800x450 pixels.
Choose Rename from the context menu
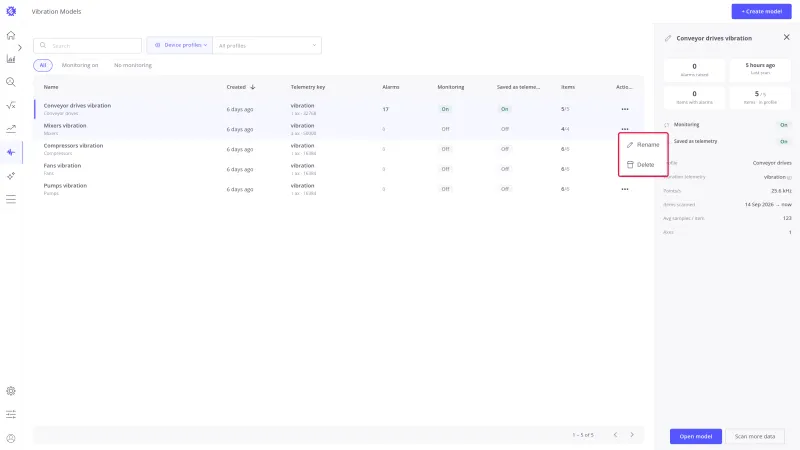click(643, 145)
